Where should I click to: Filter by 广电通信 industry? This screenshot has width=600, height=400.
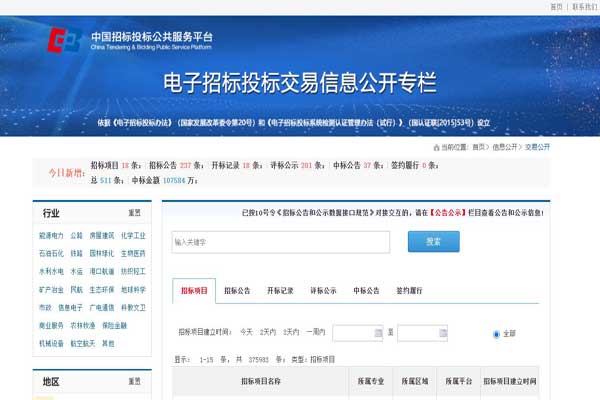(x=102, y=307)
